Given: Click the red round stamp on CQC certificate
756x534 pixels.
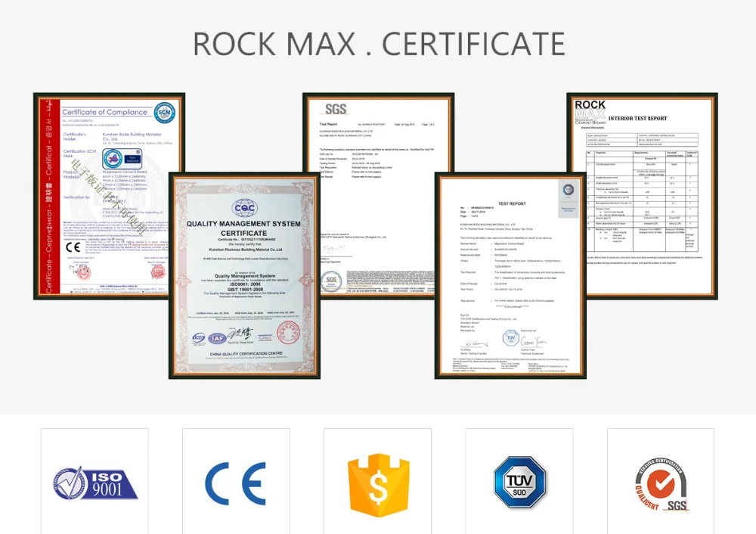Looking at the screenshot, I should (x=288, y=333).
